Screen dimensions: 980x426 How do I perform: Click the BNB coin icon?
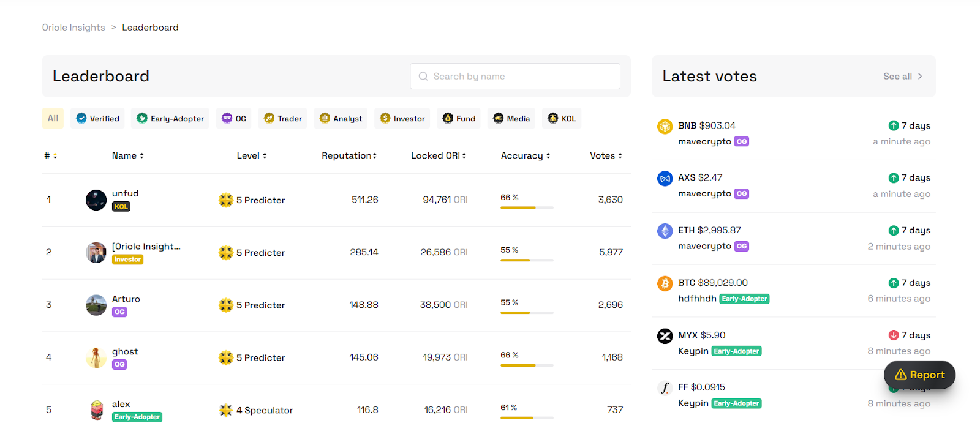665,126
